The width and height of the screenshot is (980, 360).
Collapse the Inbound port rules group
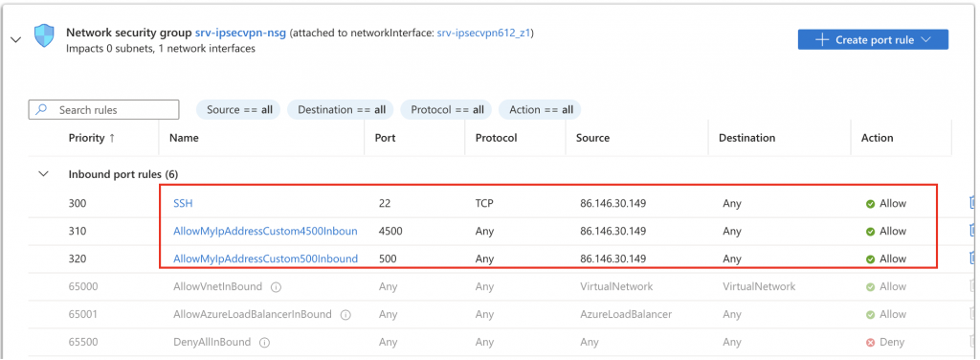coord(44,174)
